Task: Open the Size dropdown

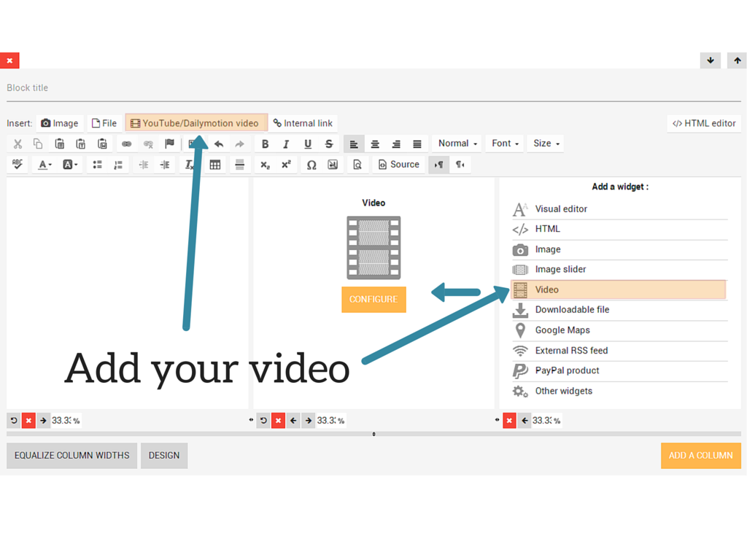Action: [546, 144]
